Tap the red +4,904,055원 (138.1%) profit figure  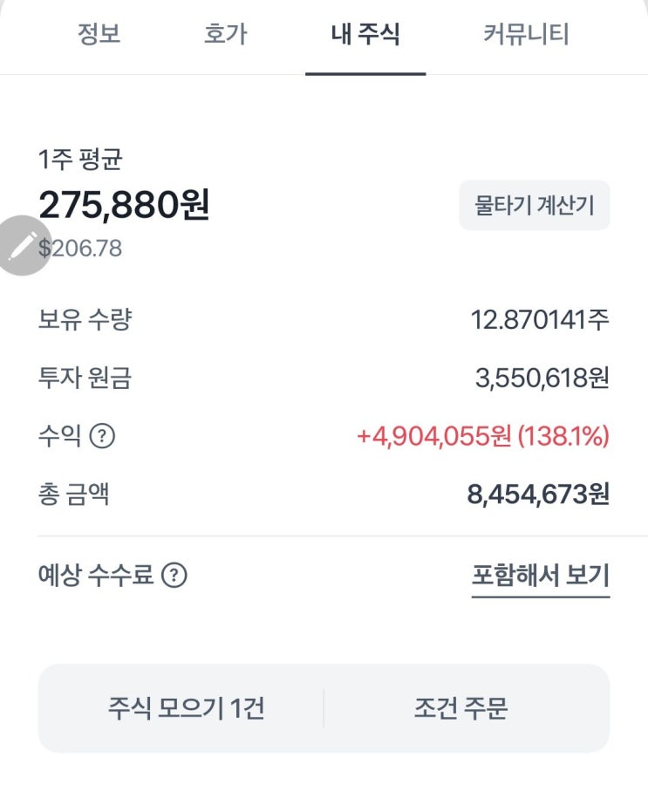tap(482, 436)
